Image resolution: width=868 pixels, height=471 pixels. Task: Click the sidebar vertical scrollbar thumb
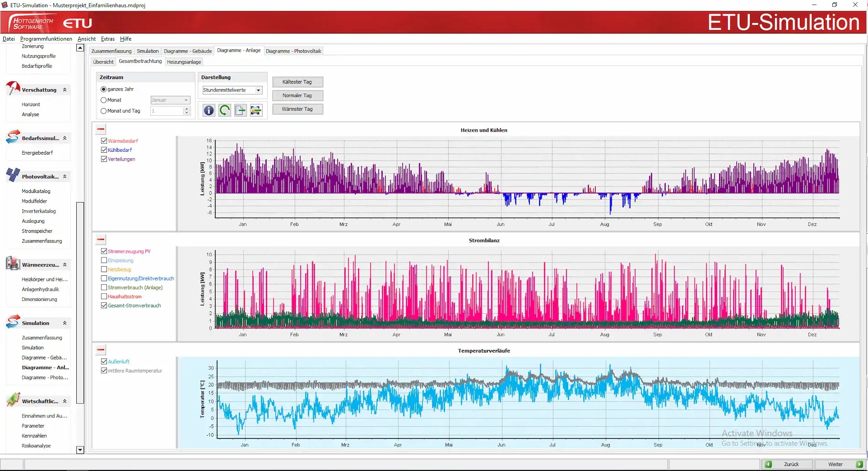(80, 302)
